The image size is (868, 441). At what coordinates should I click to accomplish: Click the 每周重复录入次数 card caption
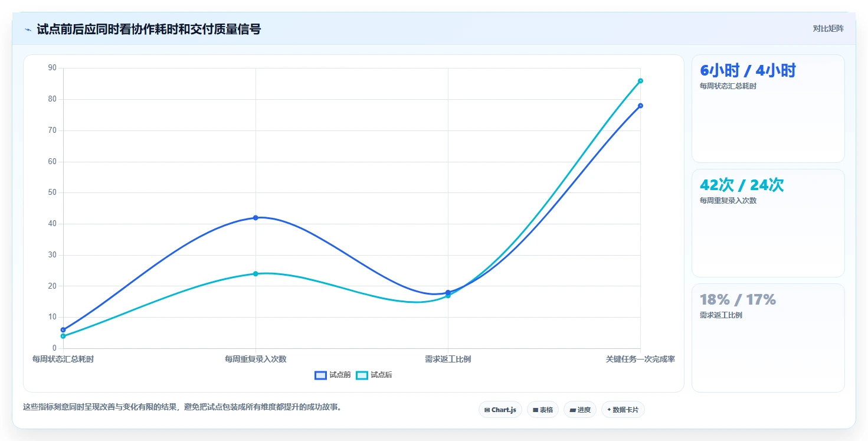tap(728, 201)
